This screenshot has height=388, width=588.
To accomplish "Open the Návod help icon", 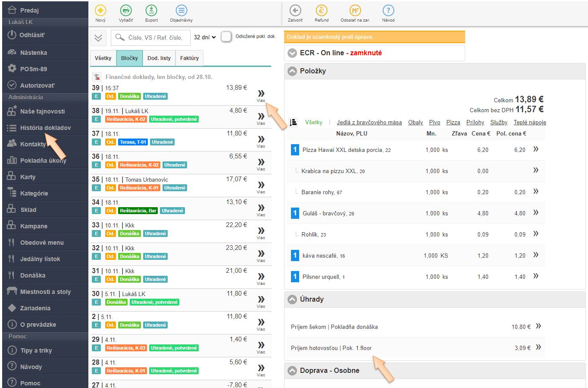I will click(388, 11).
